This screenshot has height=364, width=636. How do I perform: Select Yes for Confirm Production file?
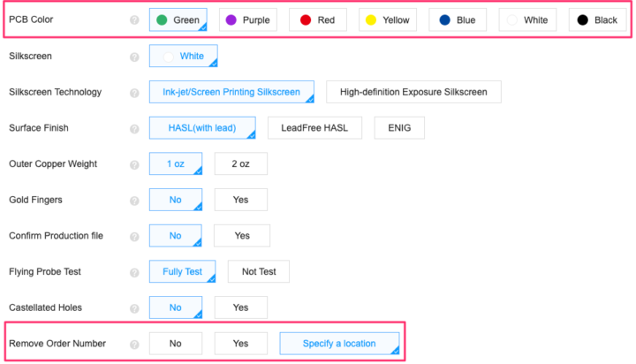[242, 236]
